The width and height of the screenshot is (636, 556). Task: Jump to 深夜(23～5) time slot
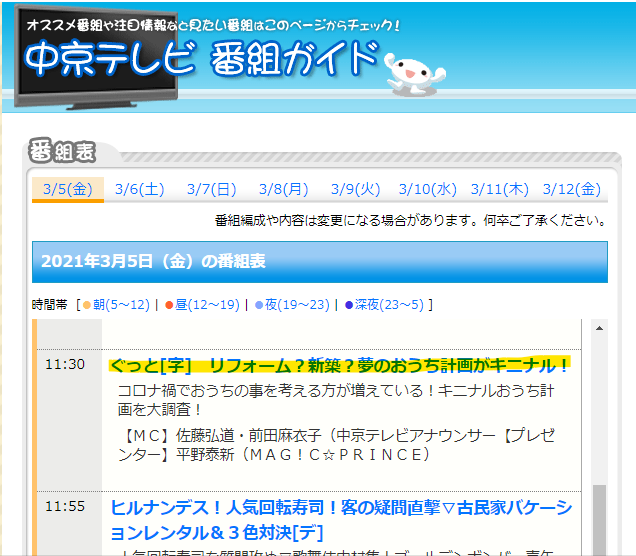389,305
